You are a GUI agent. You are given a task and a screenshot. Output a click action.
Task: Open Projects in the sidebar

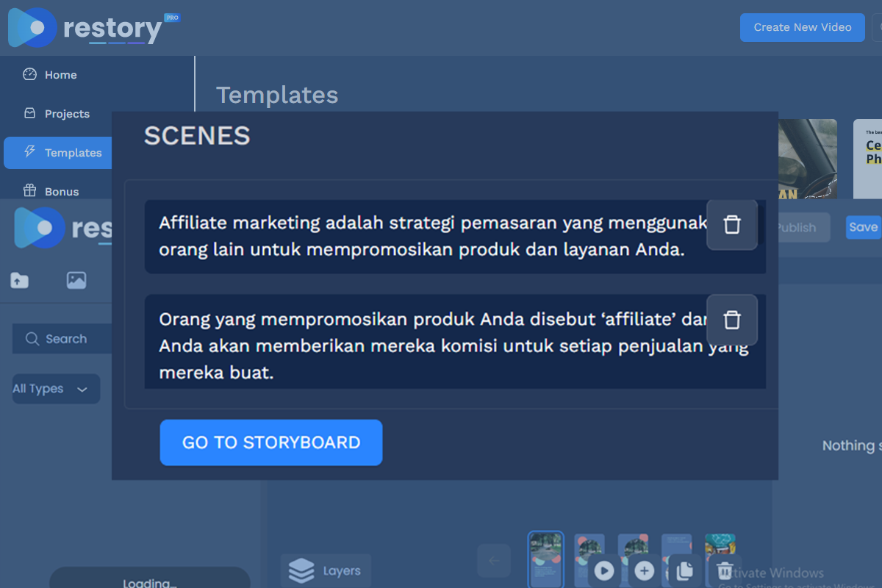[x=67, y=114]
